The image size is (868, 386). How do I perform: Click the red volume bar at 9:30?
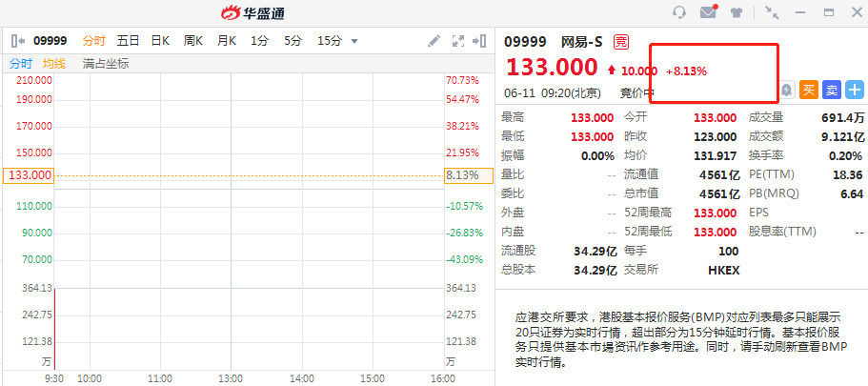(x=55, y=329)
